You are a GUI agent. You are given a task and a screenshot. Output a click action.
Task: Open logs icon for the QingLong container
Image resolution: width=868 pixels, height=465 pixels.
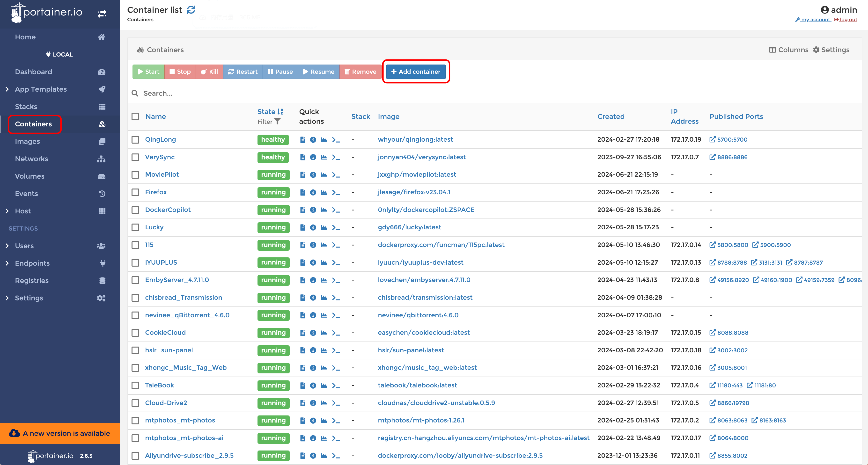tap(302, 140)
